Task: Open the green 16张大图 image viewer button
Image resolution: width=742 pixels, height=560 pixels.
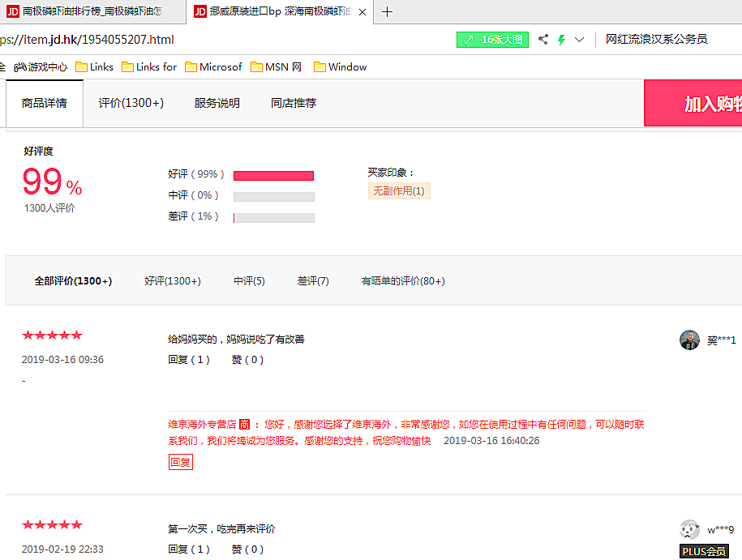Action: click(492, 40)
